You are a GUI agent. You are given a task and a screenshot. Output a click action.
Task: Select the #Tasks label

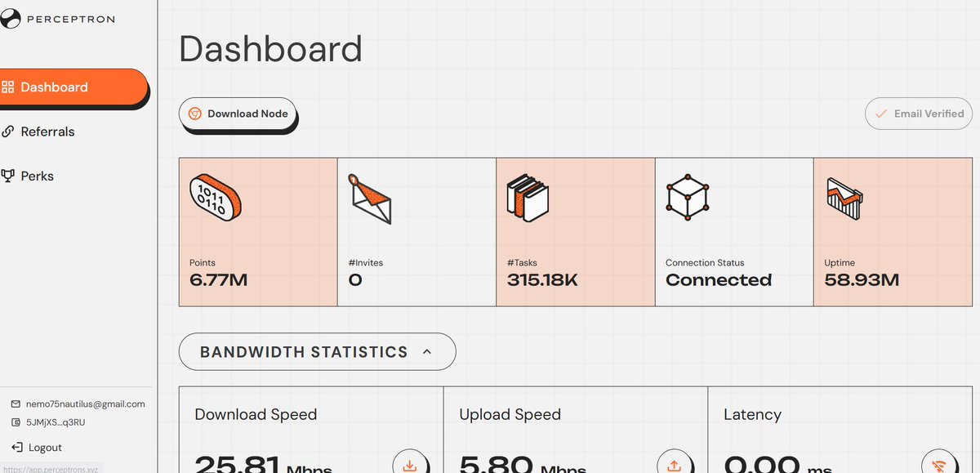click(523, 262)
